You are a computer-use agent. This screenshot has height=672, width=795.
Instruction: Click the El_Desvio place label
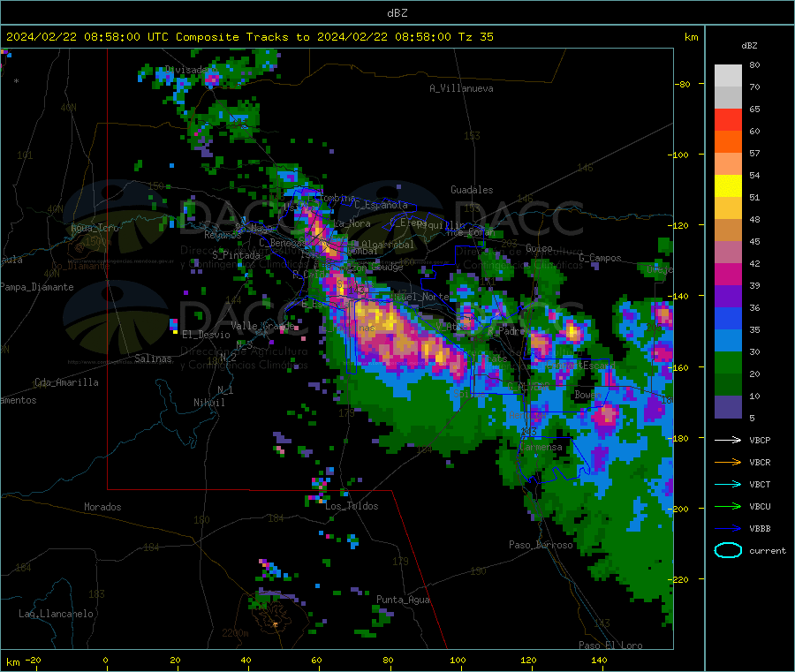206,335
